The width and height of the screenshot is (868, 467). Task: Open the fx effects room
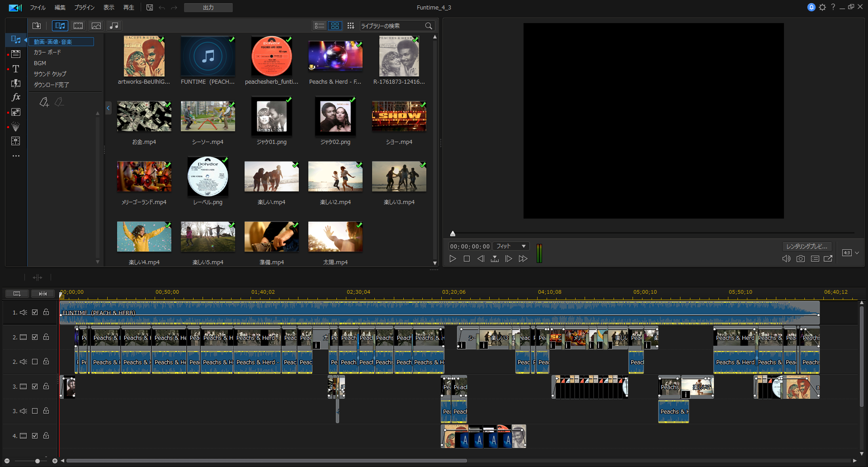point(16,97)
